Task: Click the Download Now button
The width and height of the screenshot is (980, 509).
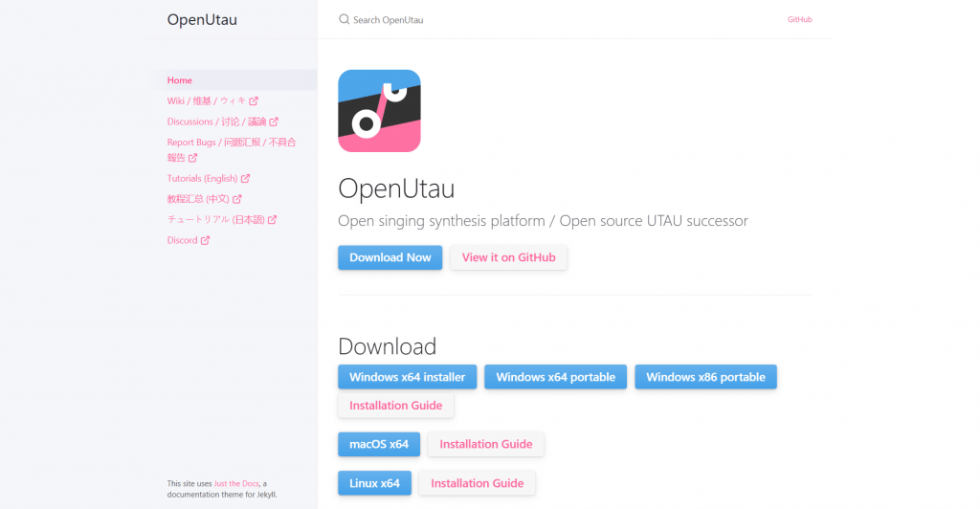Action: tap(390, 257)
